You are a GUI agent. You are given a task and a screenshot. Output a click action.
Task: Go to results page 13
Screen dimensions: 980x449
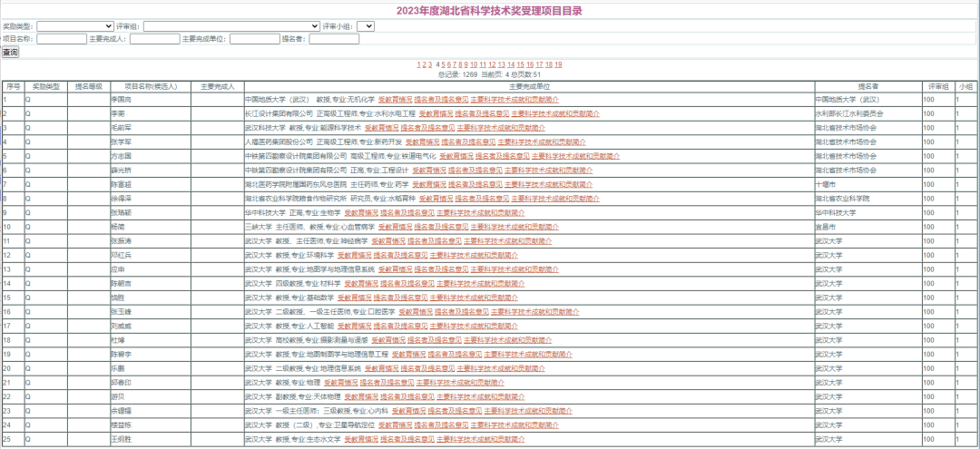pyautogui.click(x=501, y=64)
